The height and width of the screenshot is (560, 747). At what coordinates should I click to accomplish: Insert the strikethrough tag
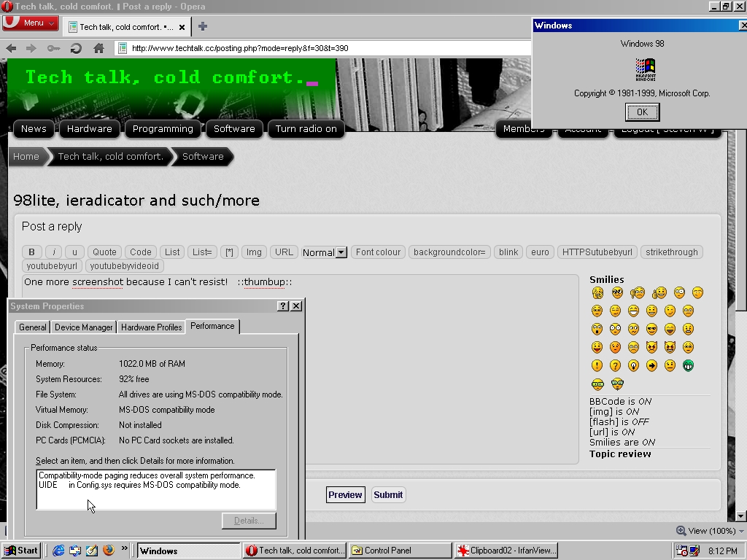[672, 252]
